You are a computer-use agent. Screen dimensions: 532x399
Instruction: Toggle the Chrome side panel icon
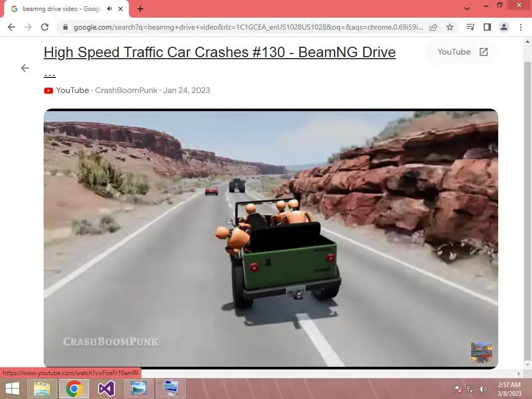pos(487,27)
